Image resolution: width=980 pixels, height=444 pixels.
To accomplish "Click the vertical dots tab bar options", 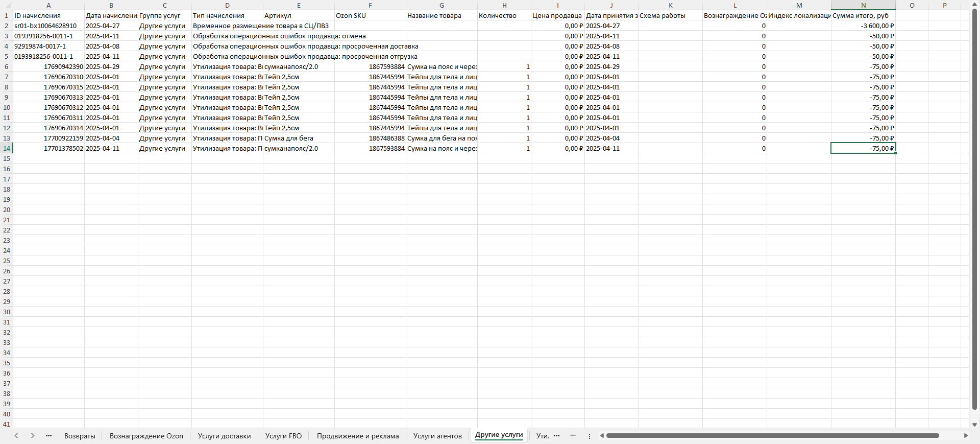I will pos(590,436).
